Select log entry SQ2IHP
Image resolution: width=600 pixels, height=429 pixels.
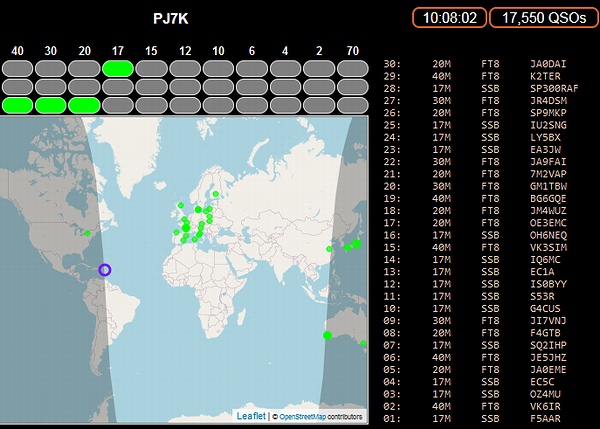pyautogui.click(x=475, y=345)
